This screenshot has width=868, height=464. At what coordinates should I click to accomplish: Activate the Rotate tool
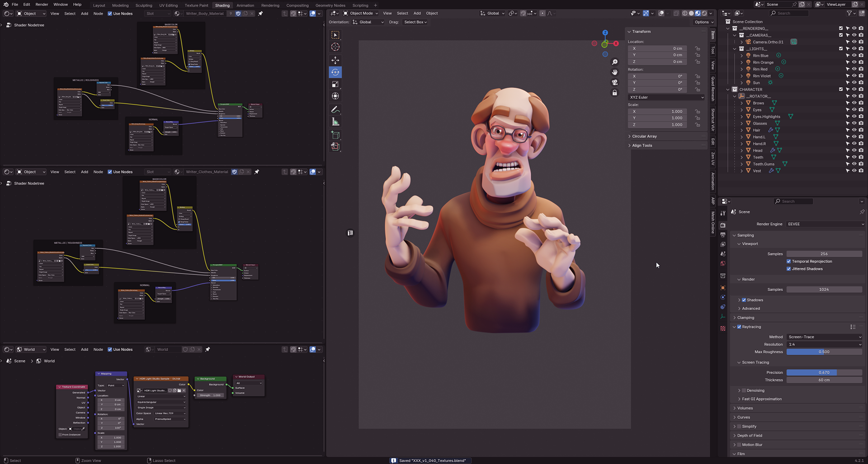pos(335,72)
